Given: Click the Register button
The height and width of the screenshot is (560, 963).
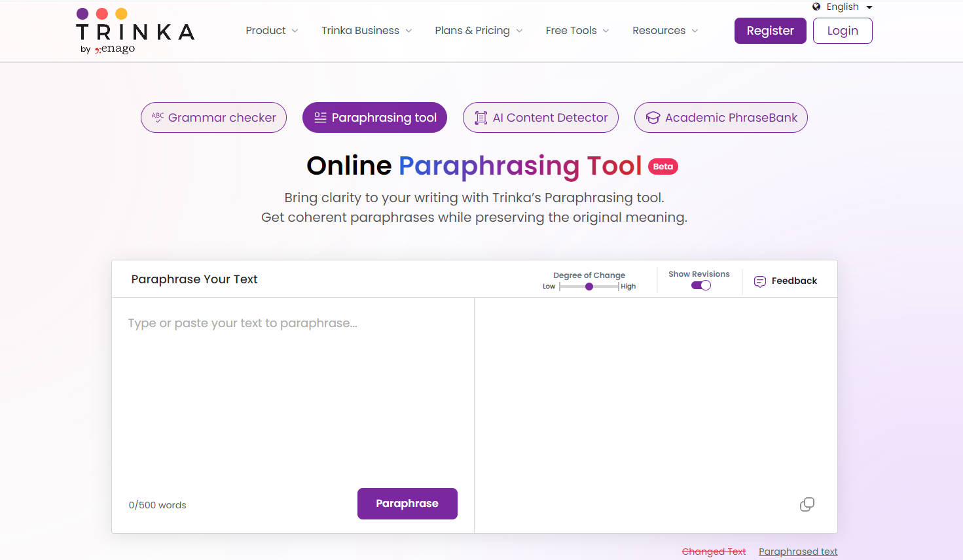Looking at the screenshot, I should point(770,30).
